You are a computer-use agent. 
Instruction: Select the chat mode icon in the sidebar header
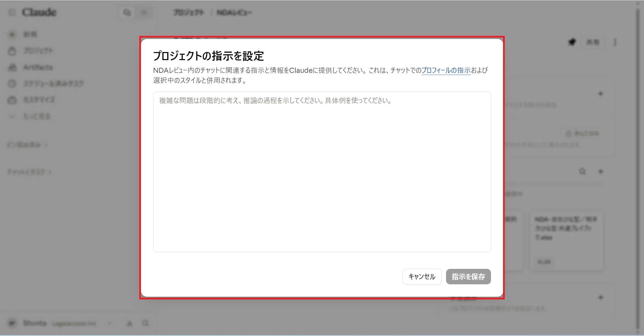click(127, 12)
